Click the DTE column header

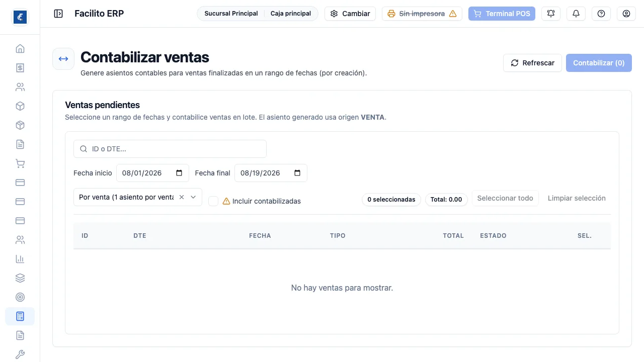140,235
